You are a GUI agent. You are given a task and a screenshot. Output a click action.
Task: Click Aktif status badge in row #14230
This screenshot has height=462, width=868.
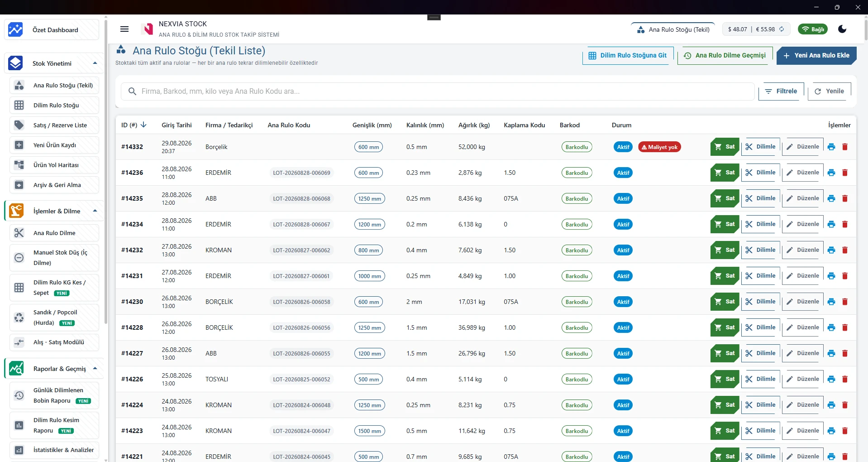point(623,302)
